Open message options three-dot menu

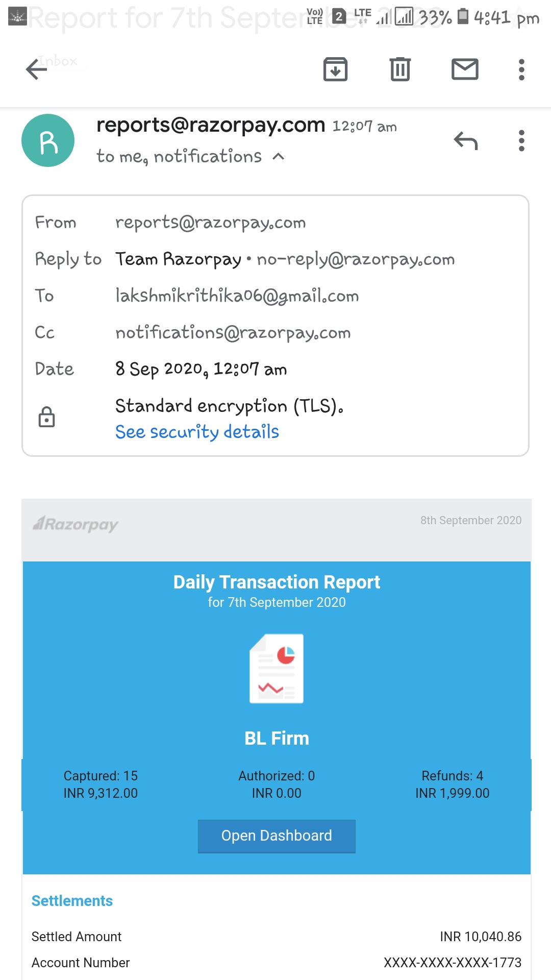click(521, 141)
